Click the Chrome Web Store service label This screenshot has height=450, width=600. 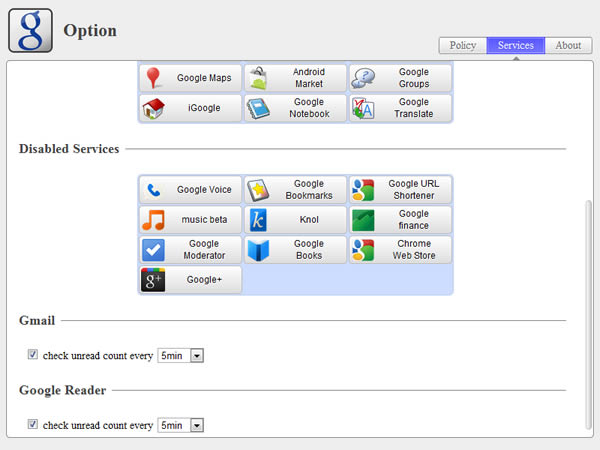[x=414, y=249]
